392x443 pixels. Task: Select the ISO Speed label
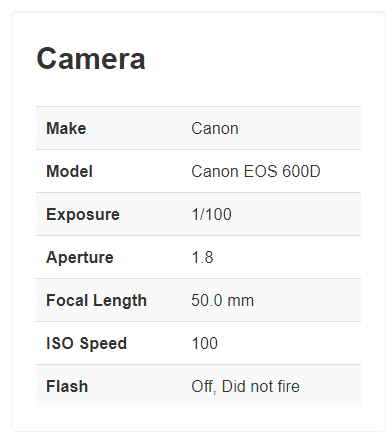(86, 343)
